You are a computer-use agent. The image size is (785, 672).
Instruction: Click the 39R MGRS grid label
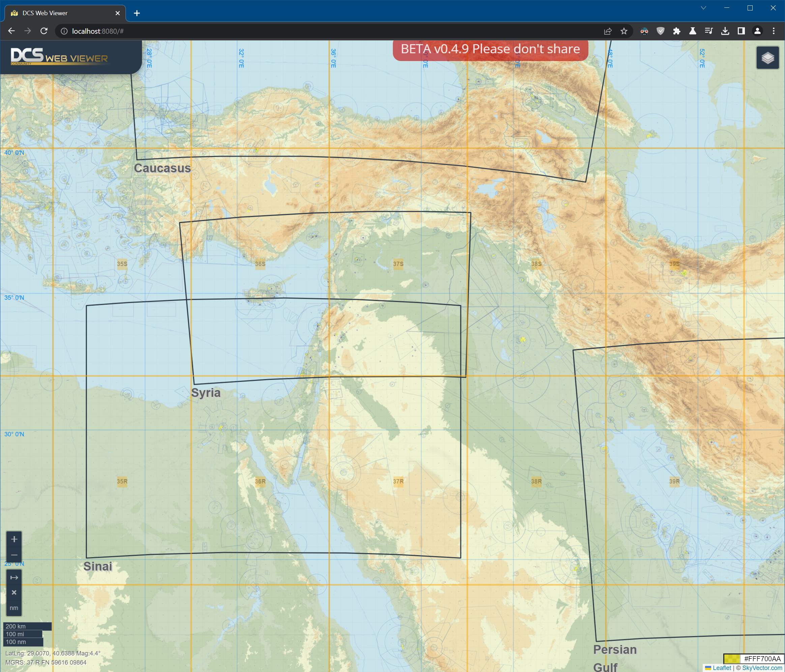point(674,481)
